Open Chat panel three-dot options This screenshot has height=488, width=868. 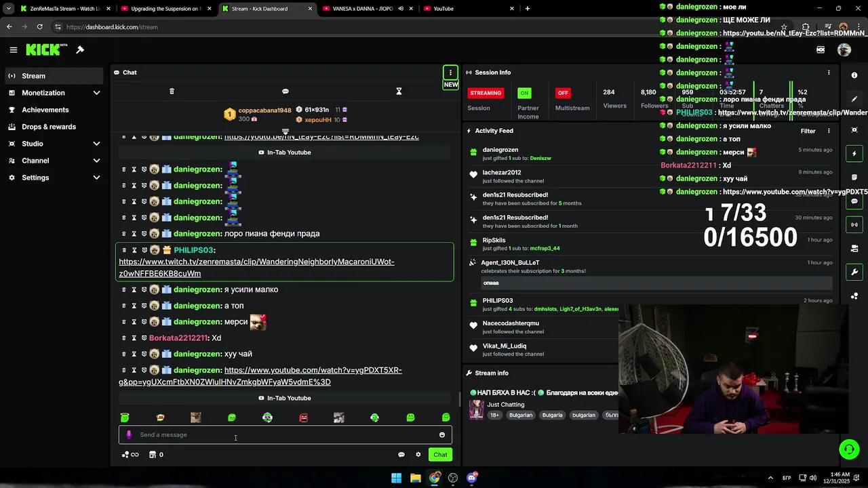450,73
